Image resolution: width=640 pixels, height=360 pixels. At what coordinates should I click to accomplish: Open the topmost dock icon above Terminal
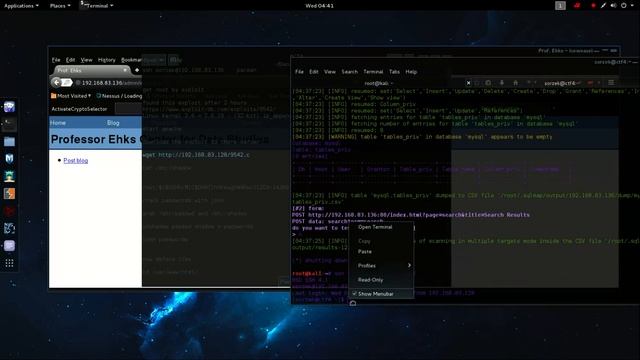tap(9, 107)
